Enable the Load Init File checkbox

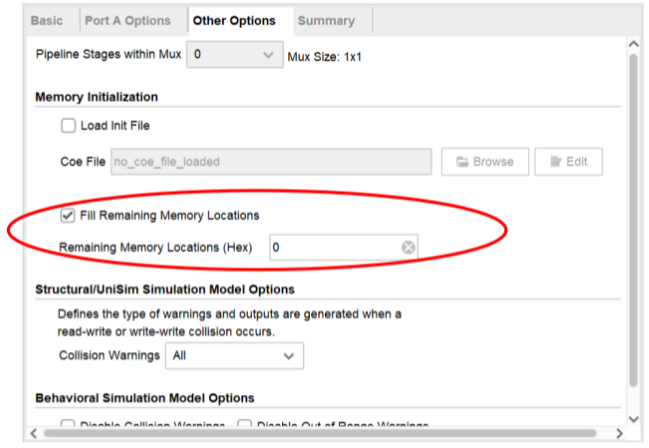69,126
